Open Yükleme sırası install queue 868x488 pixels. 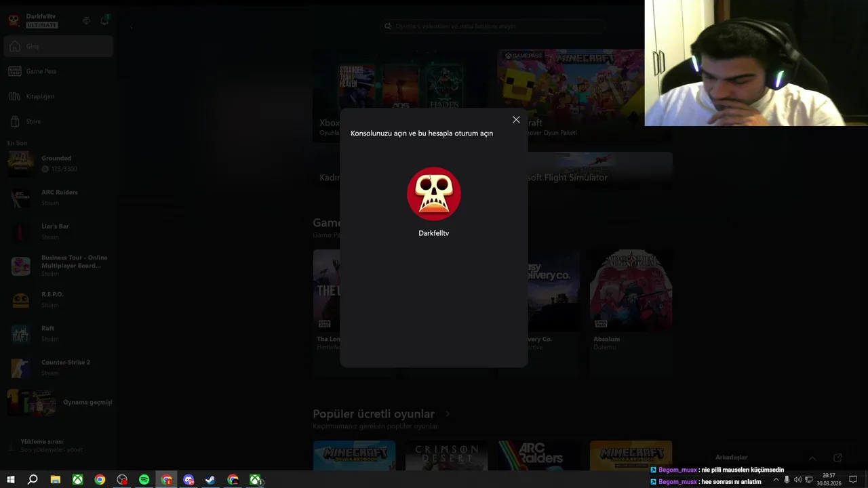58,445
